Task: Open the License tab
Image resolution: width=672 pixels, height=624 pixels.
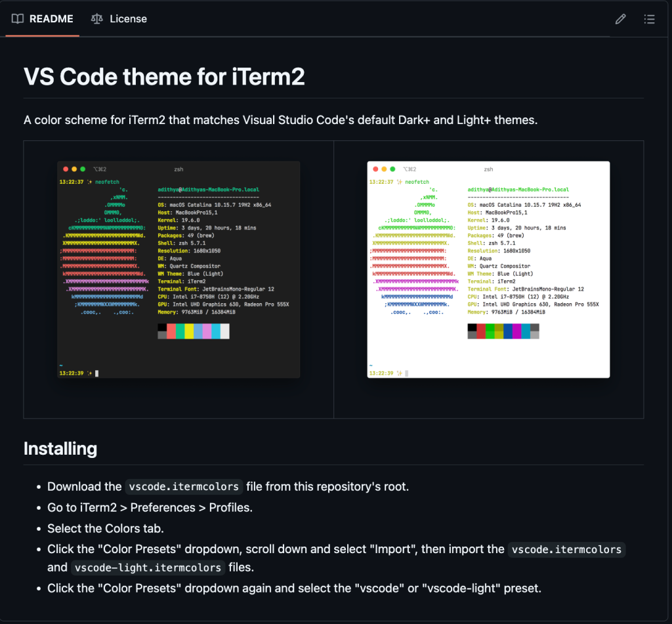Action: [x=119, y=19]
